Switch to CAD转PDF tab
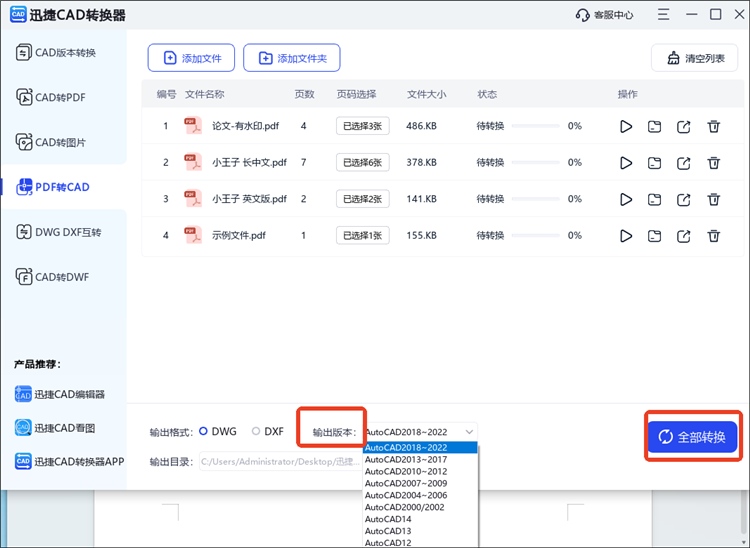This screenshot has height=548, width=750. (x=64, y=97)
